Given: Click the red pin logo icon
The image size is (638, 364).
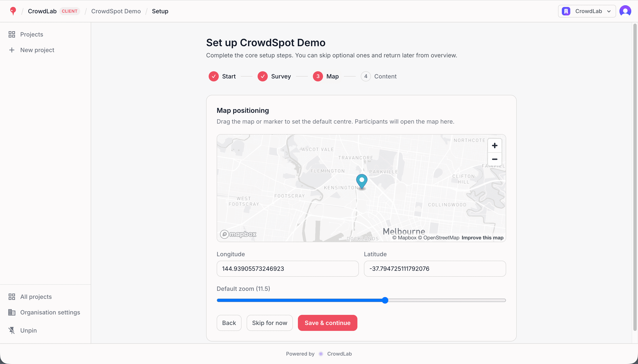Looking at the screenshot, I should 13,11.
